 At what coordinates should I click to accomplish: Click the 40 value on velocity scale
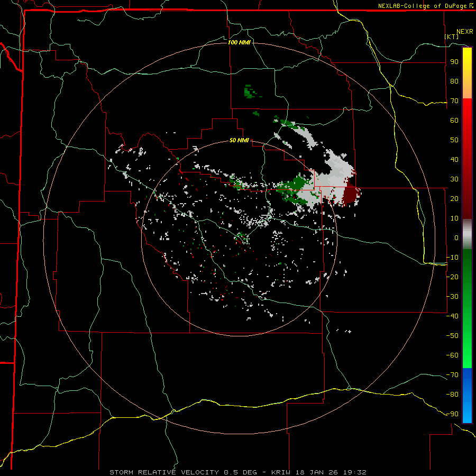point(454,159)
